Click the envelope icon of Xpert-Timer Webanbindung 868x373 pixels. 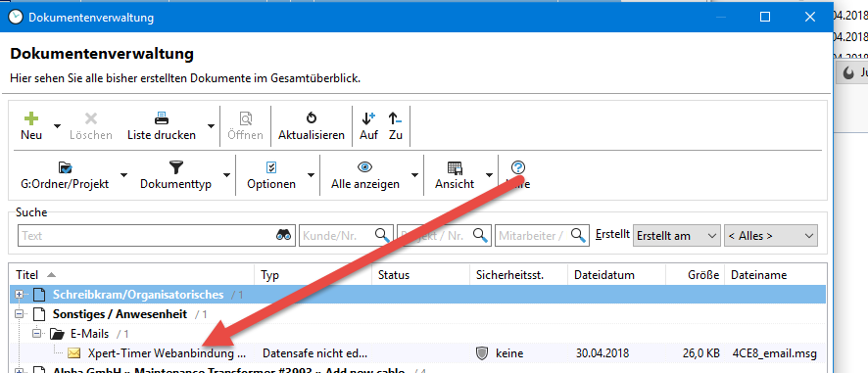coord(74,353)
